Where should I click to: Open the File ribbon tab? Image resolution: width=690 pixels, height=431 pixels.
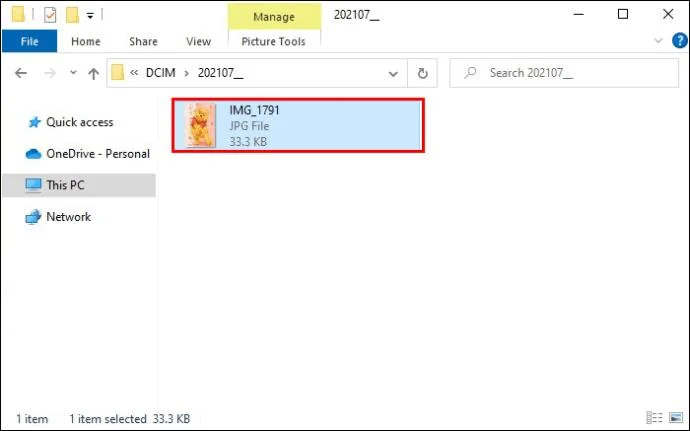(29, 41)
